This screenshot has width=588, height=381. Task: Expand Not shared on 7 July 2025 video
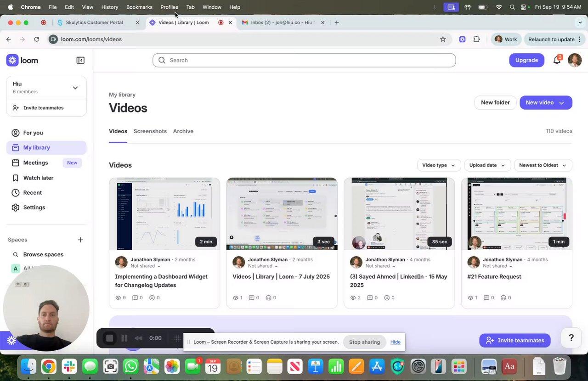click(263, 266)
